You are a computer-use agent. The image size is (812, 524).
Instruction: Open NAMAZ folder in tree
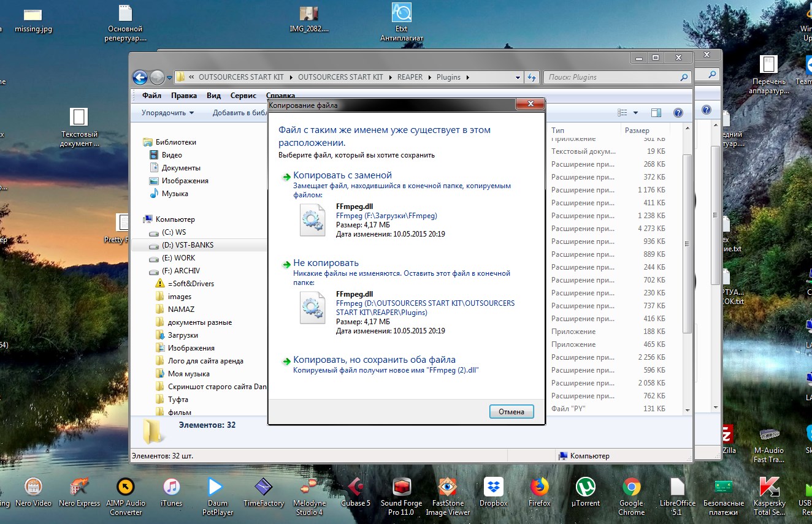175,309
